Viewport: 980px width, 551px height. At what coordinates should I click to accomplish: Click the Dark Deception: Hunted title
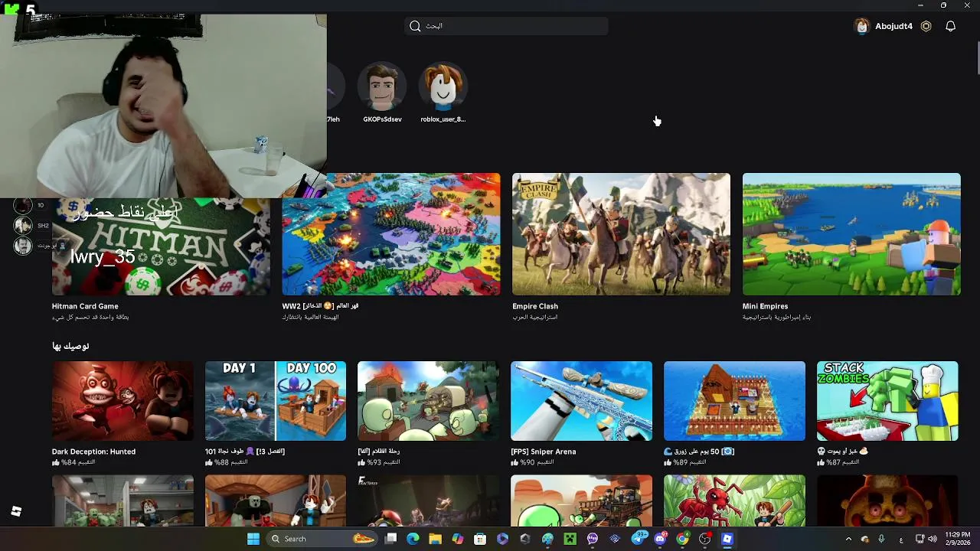coord(93,452)
